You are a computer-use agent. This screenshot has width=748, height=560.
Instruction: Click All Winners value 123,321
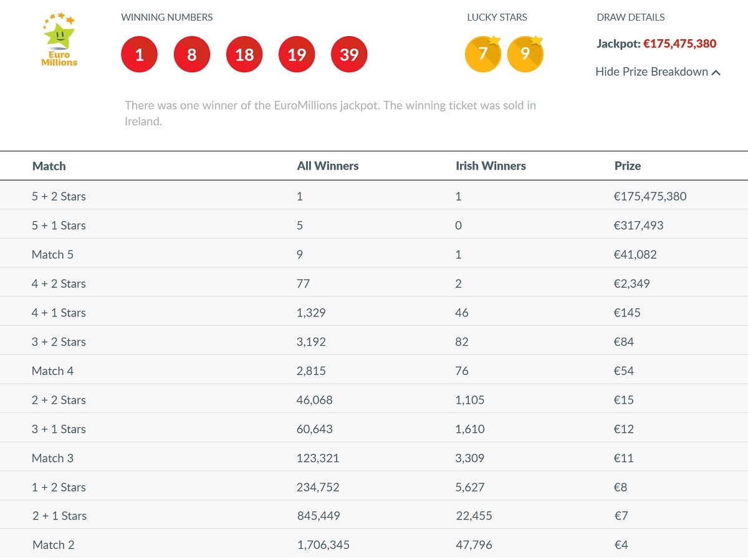point(318,458)
